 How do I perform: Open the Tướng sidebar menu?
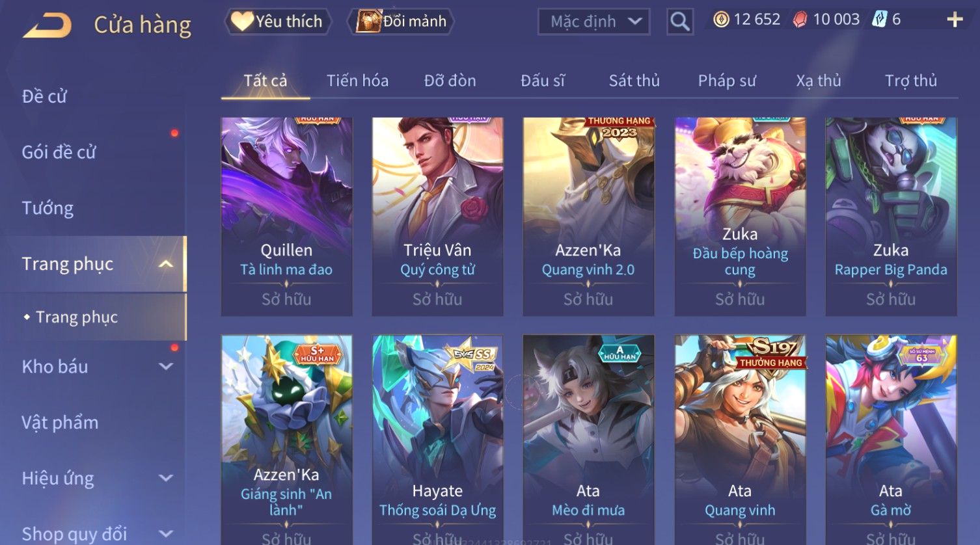click(48, 208)
